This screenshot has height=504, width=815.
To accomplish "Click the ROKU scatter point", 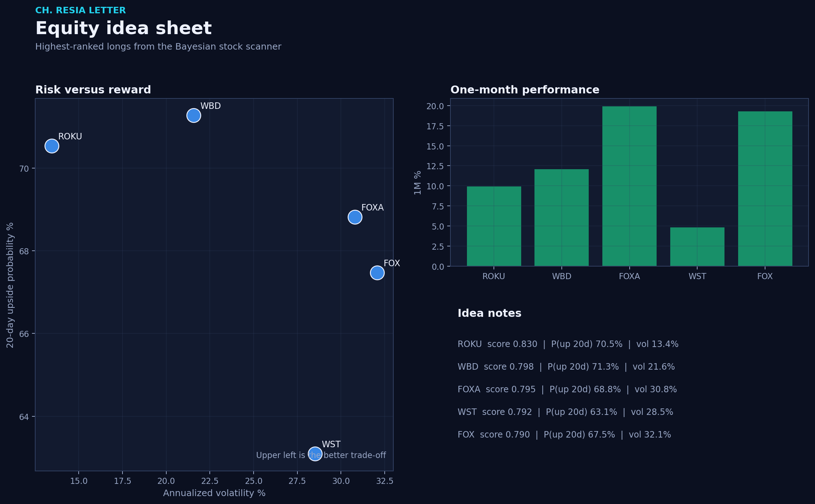I will click(x=52, y=146).
